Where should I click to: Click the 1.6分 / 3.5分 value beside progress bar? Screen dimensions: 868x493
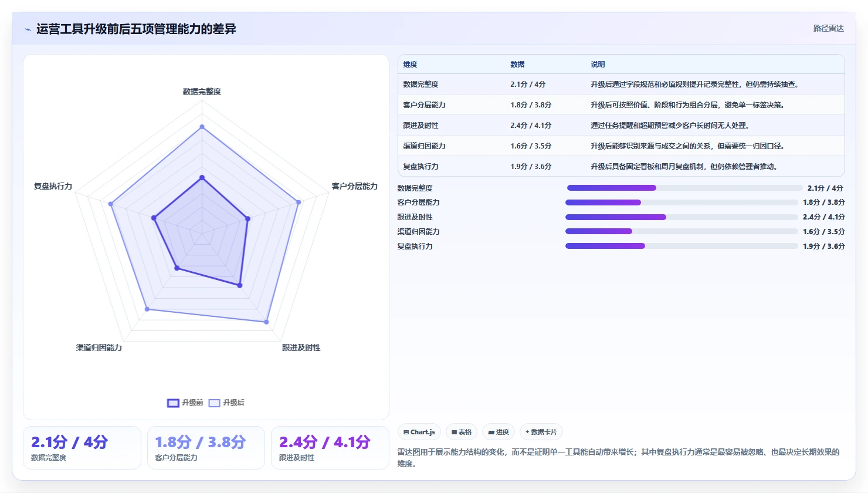[824, 232]
